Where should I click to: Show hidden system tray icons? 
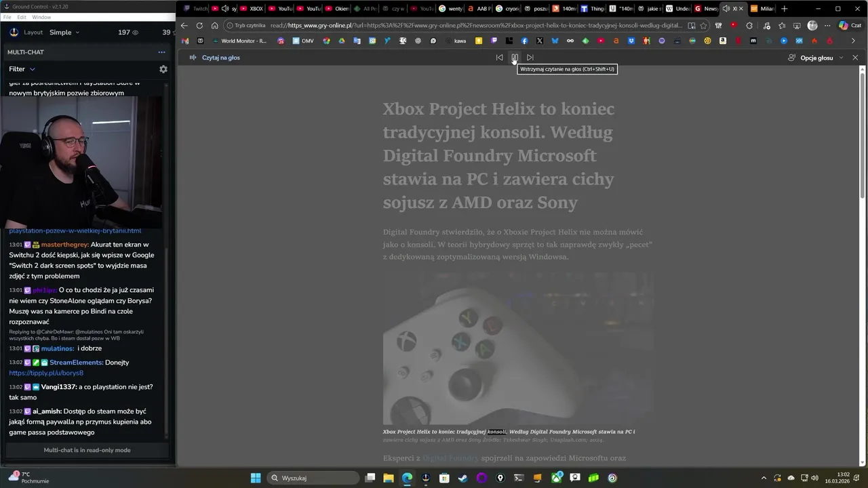pos(764,478)
